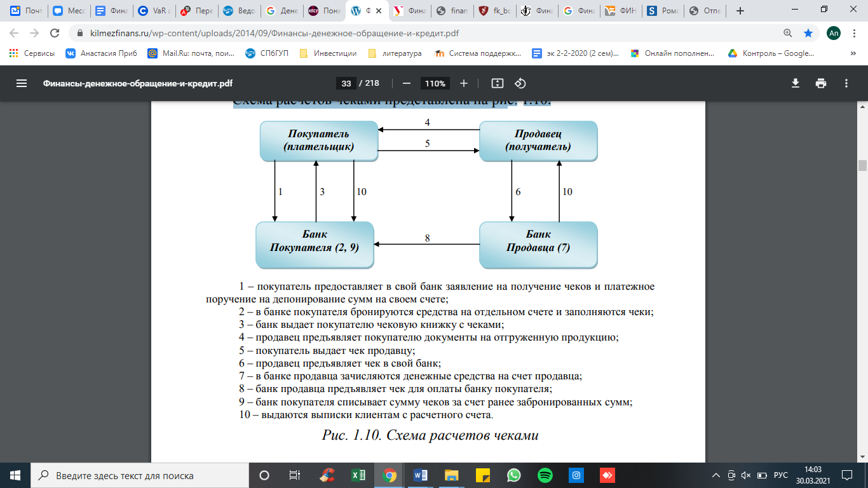Expand the Инвестиции bookmark folder
This screenshot has width=868, height=488.
[328, 53]
